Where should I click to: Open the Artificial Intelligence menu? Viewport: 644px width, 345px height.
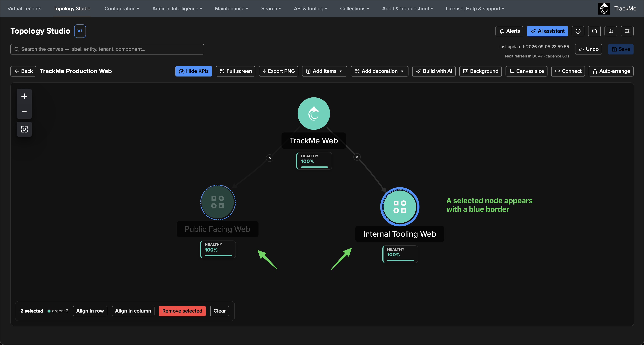point(177,9)
